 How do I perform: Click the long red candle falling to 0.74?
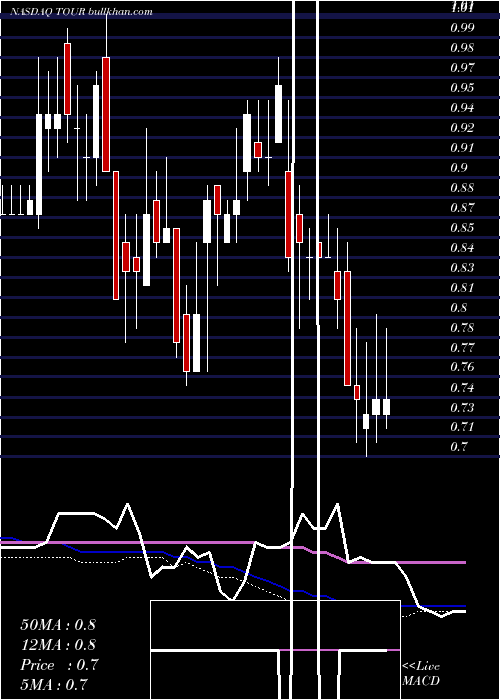(x=347, y=328)
